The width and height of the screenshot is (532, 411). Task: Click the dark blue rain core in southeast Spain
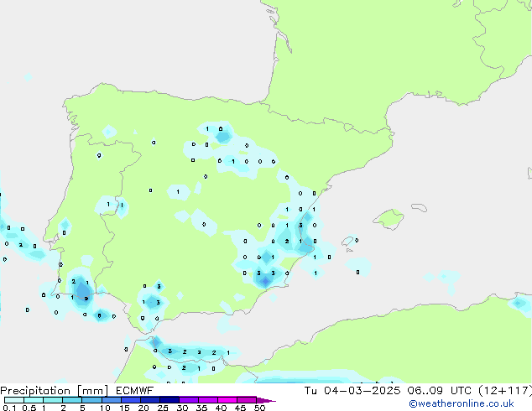263,282
